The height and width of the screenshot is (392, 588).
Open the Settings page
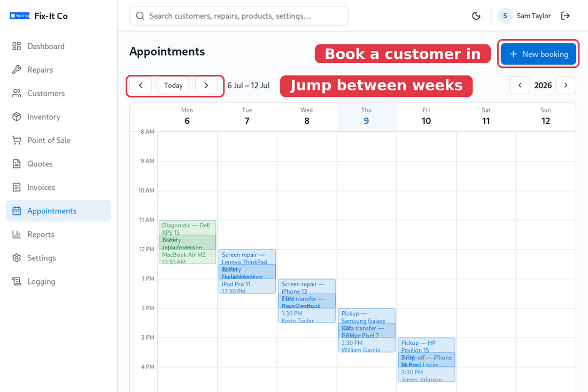pos(58,258)
